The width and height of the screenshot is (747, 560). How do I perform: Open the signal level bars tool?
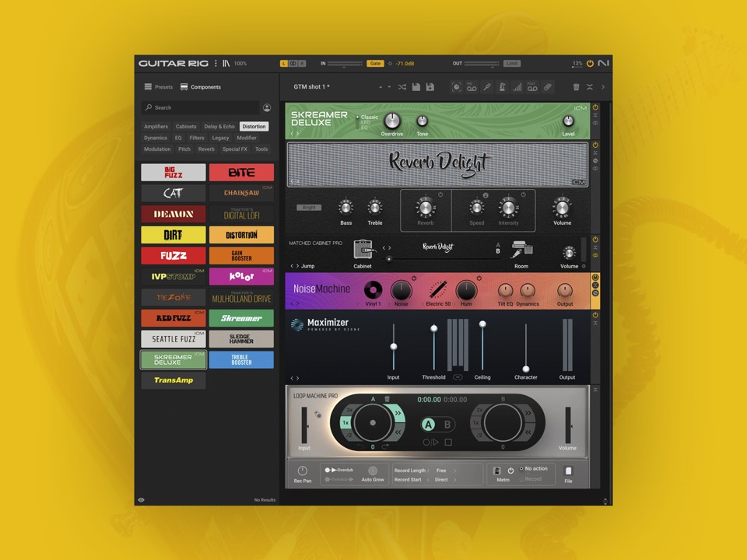(517, 86)
